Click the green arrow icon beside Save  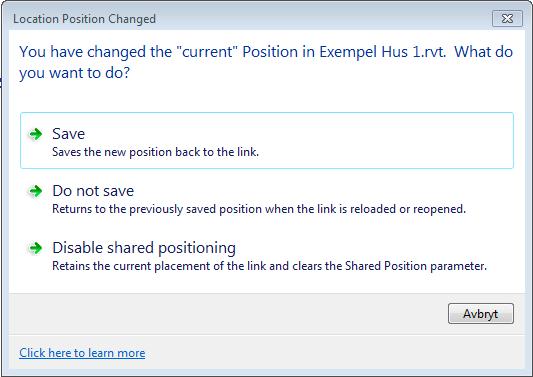[x=35, y=134]
